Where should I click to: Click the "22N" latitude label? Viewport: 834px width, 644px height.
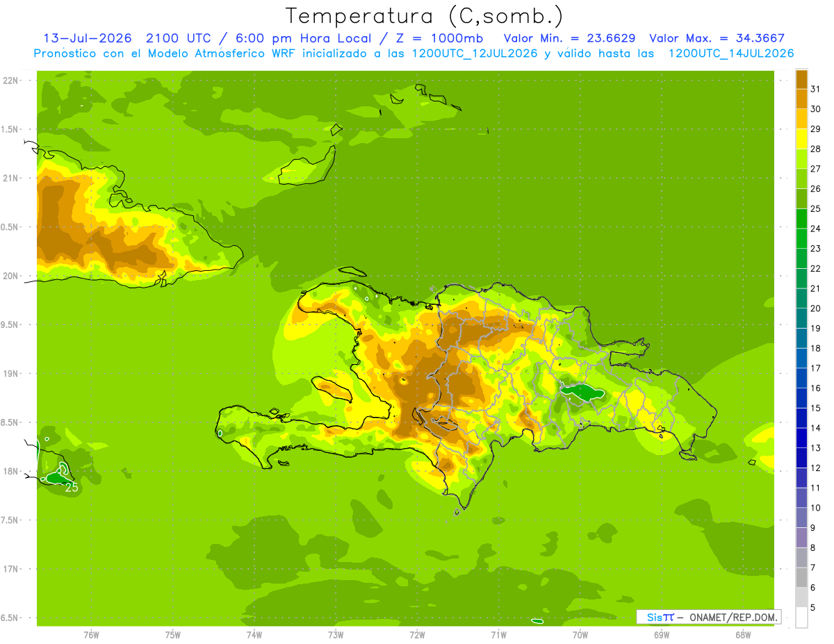[x=10, y=81]
